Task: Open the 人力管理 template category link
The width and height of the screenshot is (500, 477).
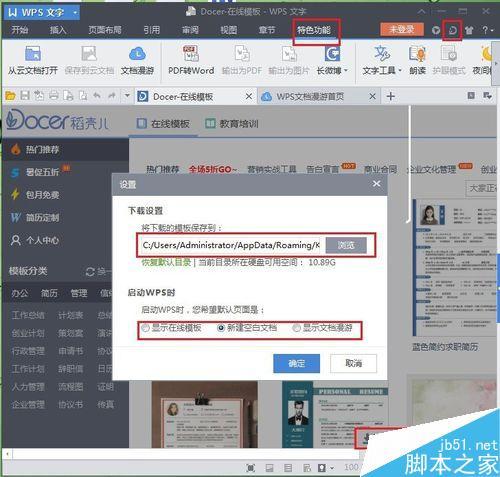Action: pyautogui.click(x=28, y=387)
